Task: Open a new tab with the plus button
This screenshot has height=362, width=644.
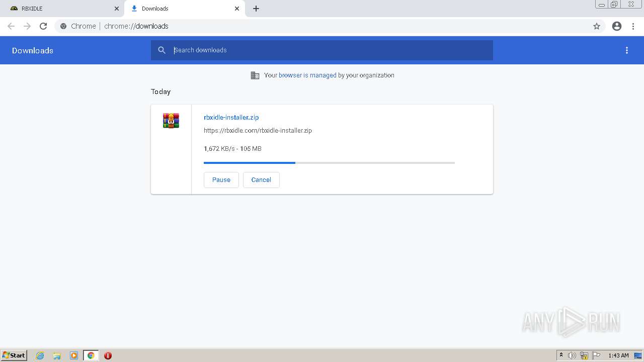Action: 256,9
